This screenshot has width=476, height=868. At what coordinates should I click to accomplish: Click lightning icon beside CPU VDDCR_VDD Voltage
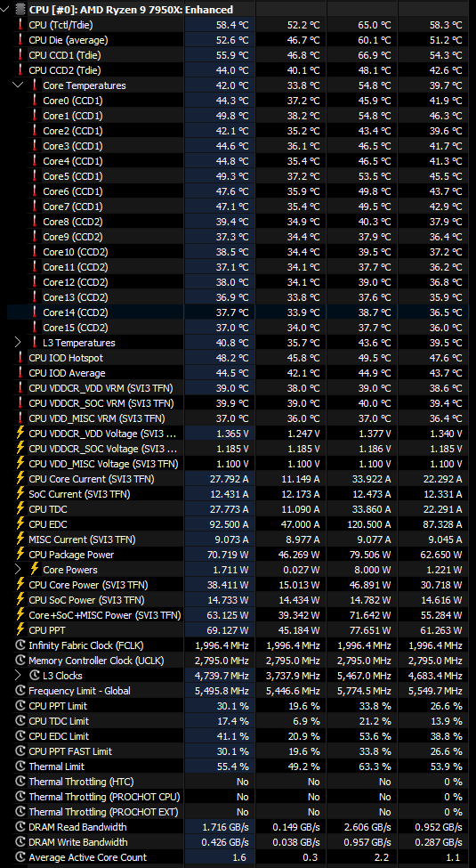(x=20, y=434)
